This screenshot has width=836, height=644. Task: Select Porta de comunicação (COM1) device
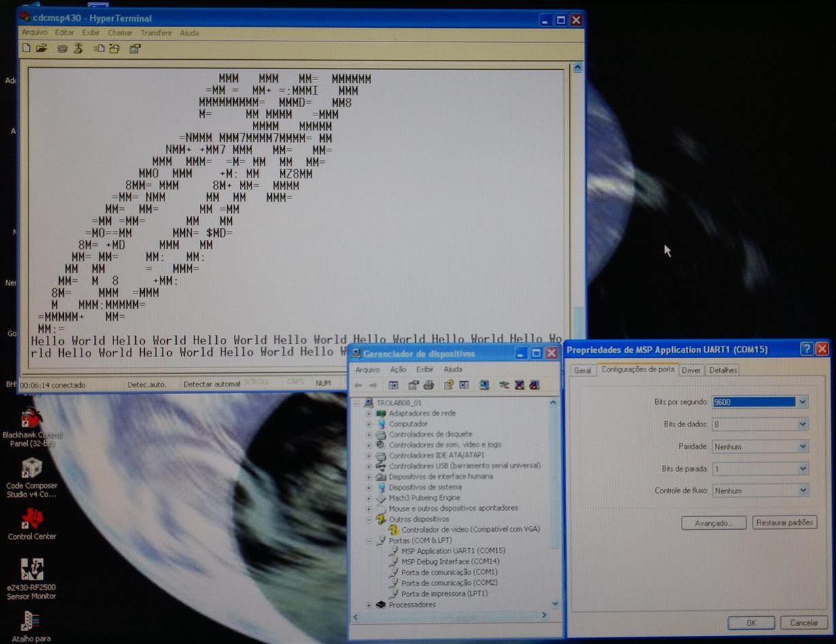tap(449, 572)
